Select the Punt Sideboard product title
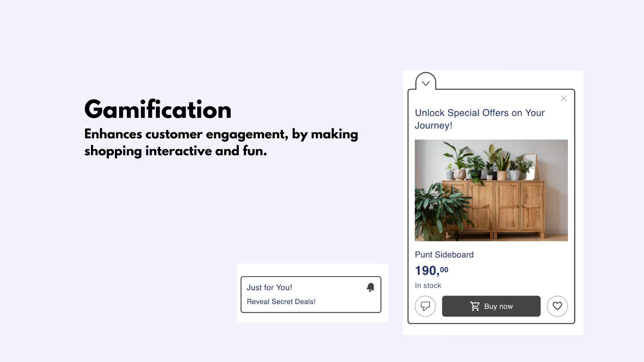The width and height of the screenshot is (644, 362). click(444, 255)
